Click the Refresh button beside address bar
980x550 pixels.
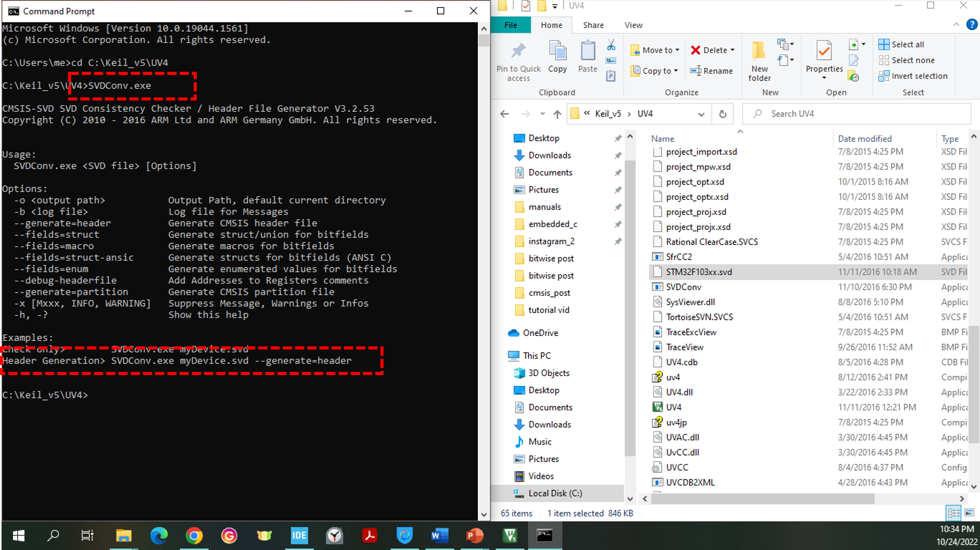click(x=723, y=114)
